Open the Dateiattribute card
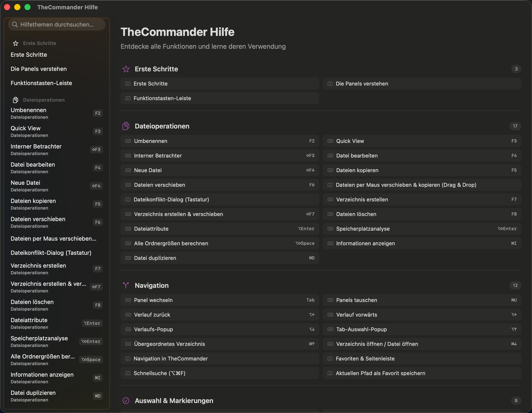 click(220, 229)
